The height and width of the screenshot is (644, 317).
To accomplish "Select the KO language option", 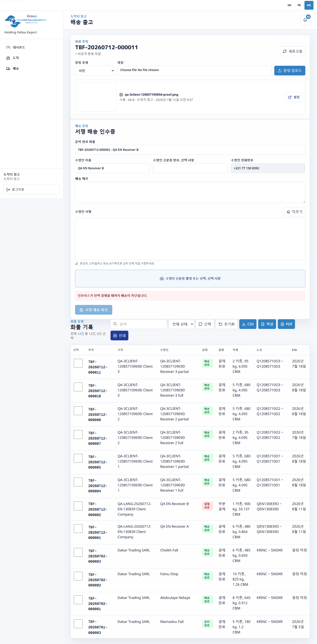I will pyautogui.click(x=309, y=5).
